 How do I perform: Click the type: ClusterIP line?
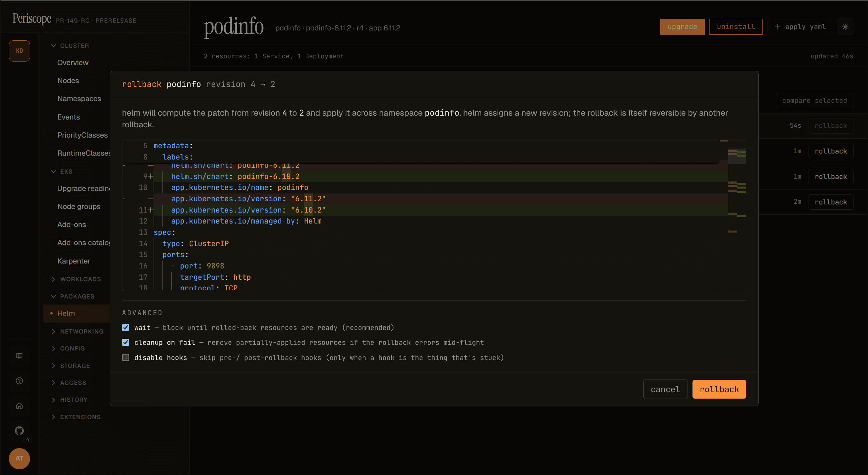[x=195, y=244]
